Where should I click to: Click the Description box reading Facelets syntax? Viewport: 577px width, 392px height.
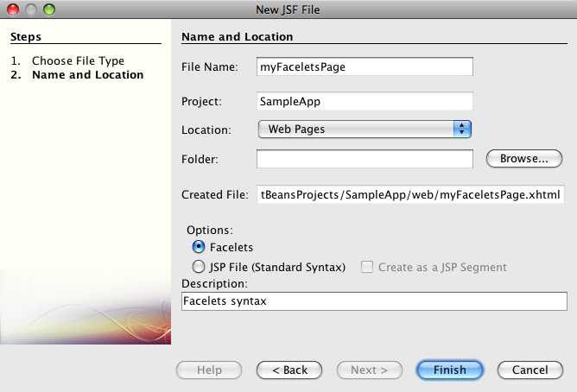tap(374, 300)
